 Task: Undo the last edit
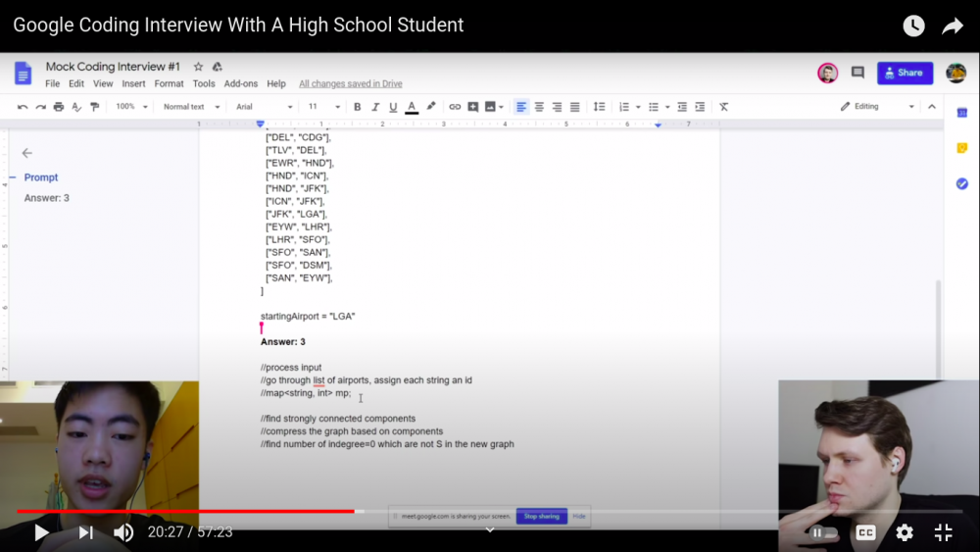coord(23,107)
